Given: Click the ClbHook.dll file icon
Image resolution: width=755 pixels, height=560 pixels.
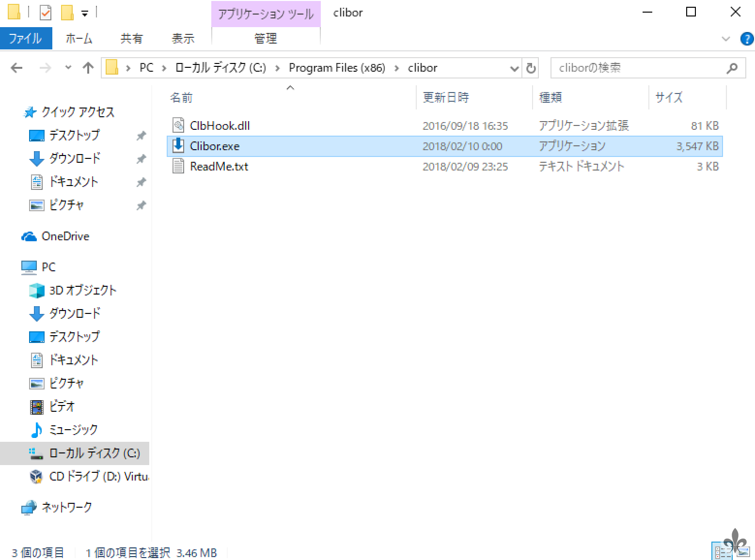Looking at the screenshot, I should 178,125.
